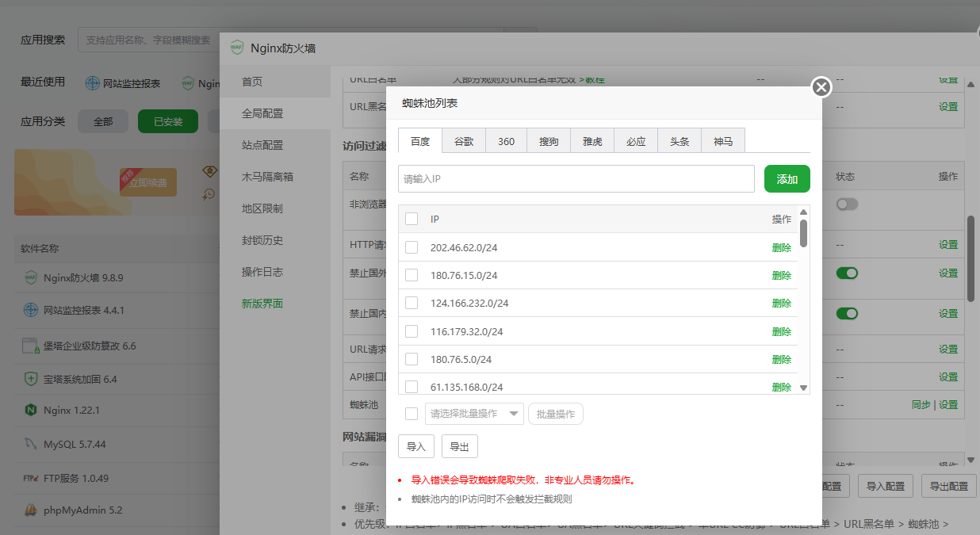Click the 已安装 category button

168,121
